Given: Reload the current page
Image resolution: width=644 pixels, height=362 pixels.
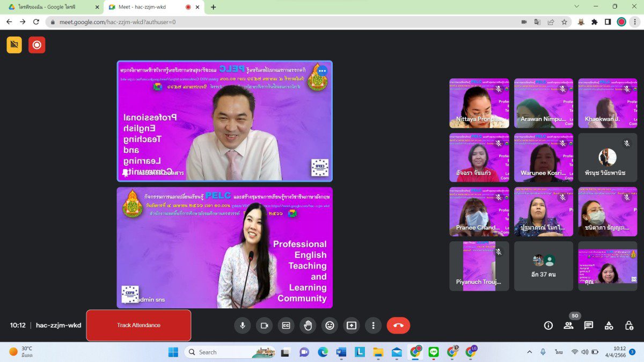Looking at the screenshot, I should (36, 22).
